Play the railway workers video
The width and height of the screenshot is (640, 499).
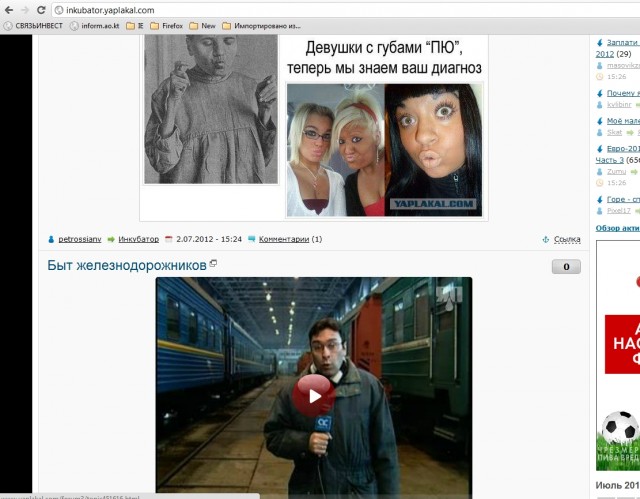pos(314,395)
